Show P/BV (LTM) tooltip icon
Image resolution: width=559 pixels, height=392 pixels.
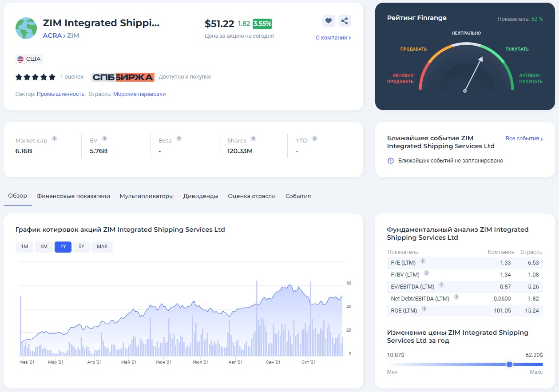(x=427, y=273)
